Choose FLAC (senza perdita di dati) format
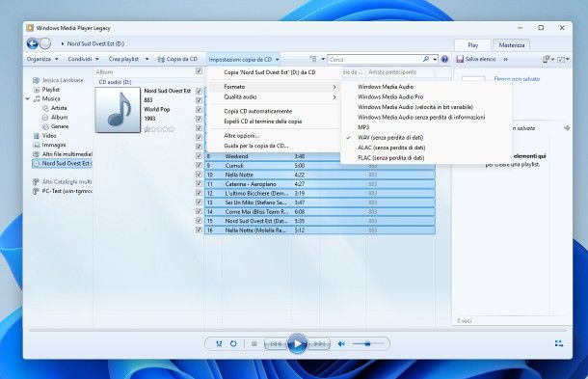 [x=391, y=158]
